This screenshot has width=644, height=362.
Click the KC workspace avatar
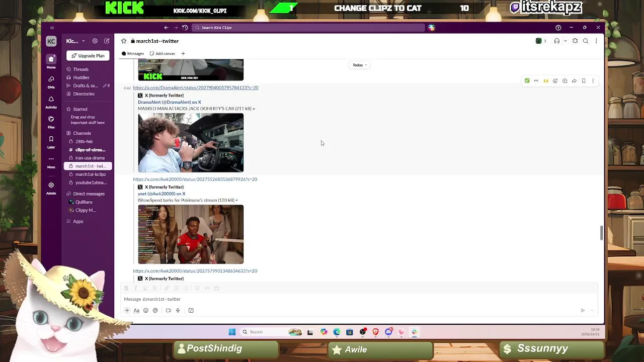51,41
